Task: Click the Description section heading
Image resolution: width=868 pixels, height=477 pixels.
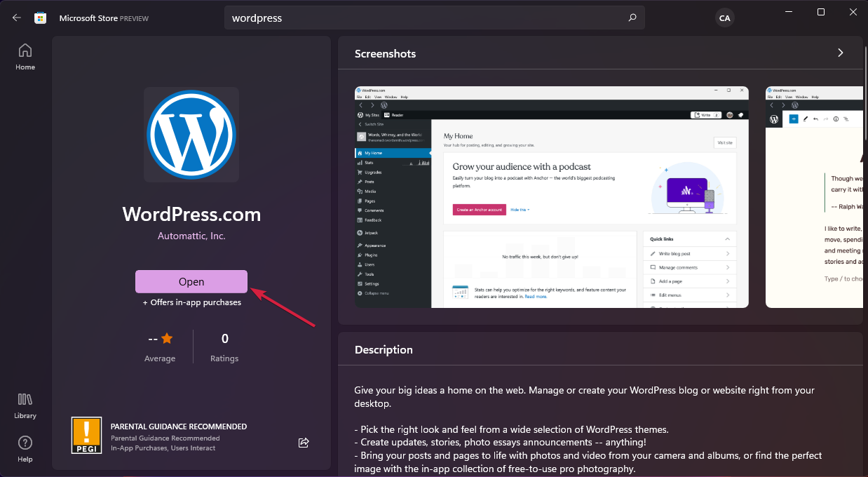Action: click(x=384, y=350)
